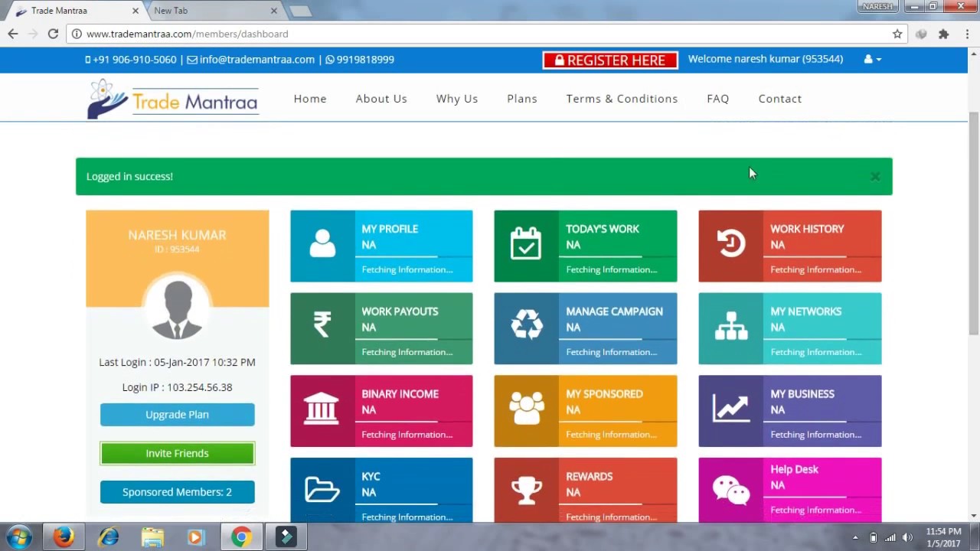The width and height of the screenshot is (980, 551).
Task: Click the Trade Mantraa logo
Action: click(x=173, y=99)
